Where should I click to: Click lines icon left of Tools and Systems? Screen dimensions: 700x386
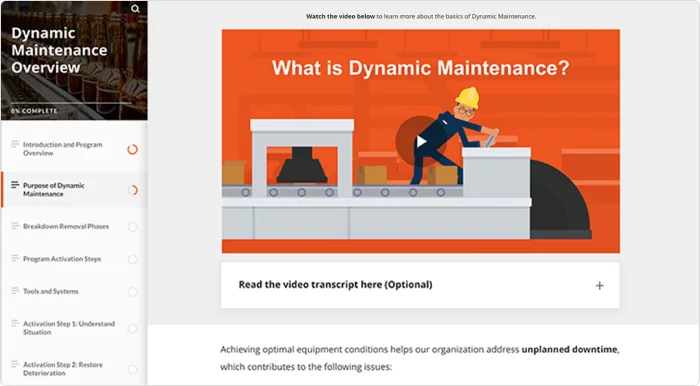tap(15, 291)
